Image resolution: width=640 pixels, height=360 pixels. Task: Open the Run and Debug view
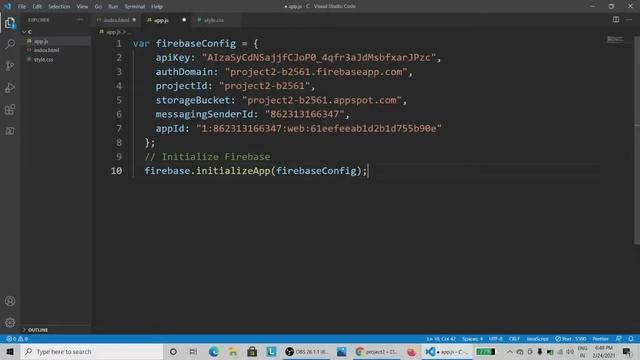10,87
